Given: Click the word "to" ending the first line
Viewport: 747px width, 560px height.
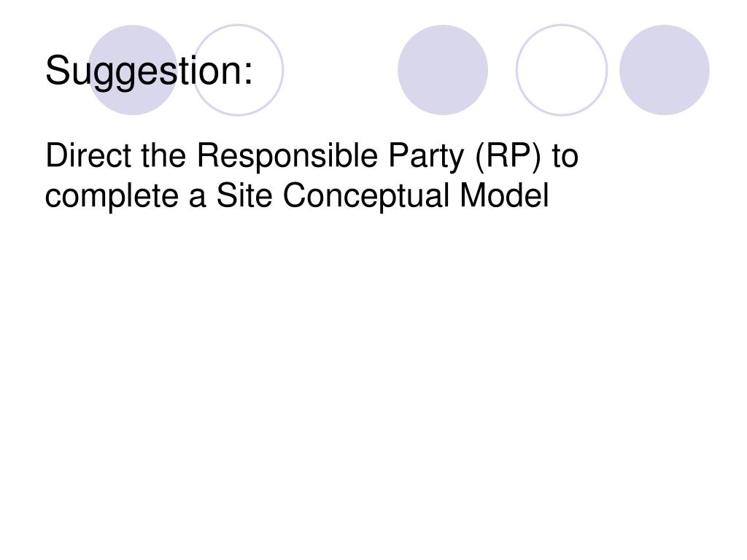Looking at the screenshot, I should [x=565, y=156].
